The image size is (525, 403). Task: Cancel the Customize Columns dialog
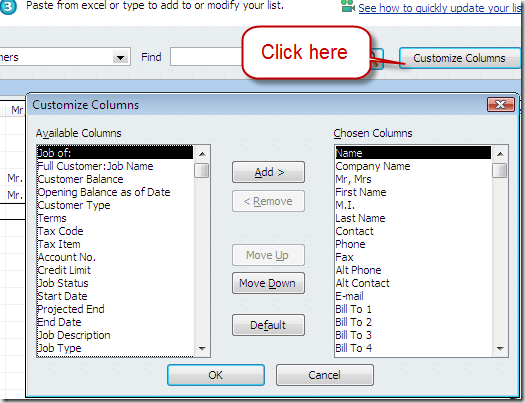click(325, 375)
